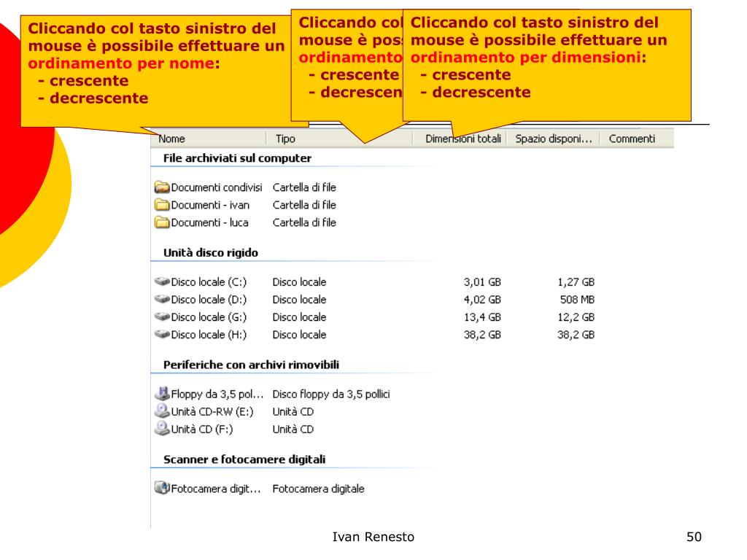This screenshot has height=560, width=747.
Task: Select the 'Documenti - ivan' name text
Action: tap(210, 205)
